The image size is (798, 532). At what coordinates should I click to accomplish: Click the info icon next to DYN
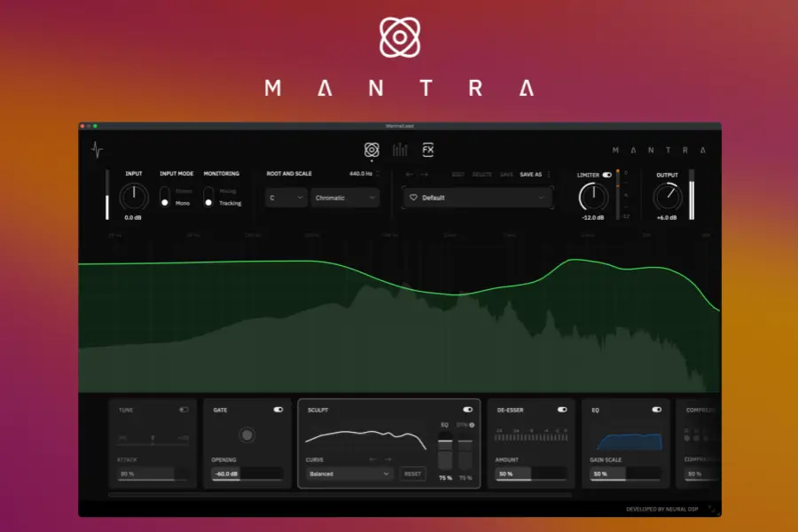click(x=473, y=425)
